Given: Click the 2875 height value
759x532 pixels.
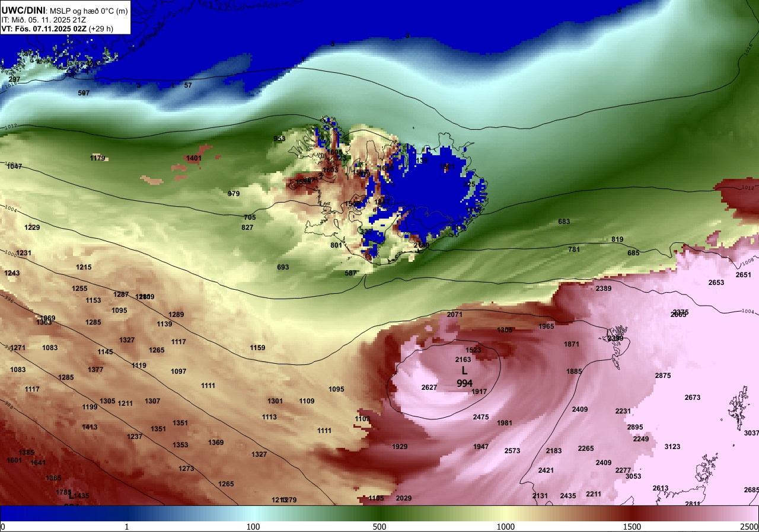Looking at the screenshot, I should coord(663,376).
